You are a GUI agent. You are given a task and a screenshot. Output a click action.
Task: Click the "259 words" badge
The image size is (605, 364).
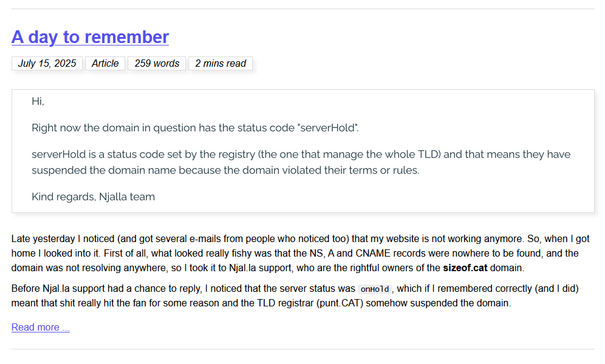tap(157, 63)
